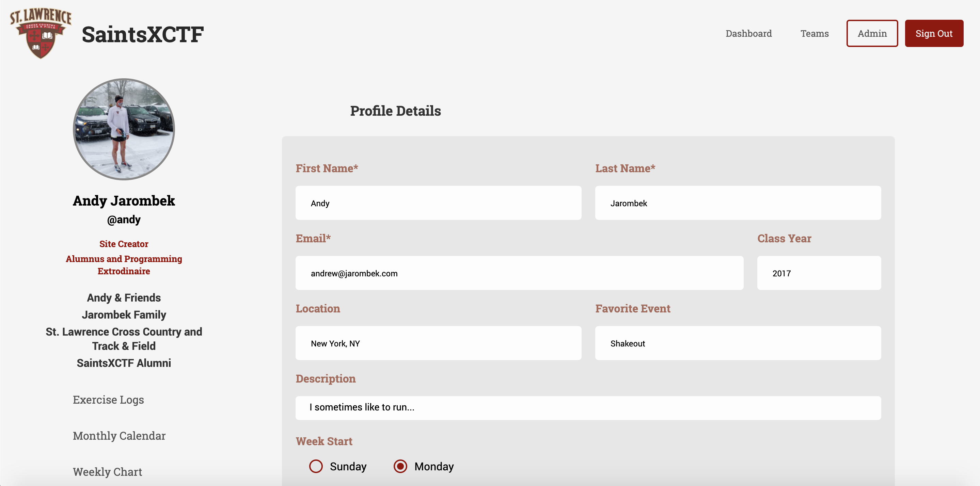Select the Monday week start option
Image resolution: width=980 pixels, height=486 pixels.
click(400, 466)
